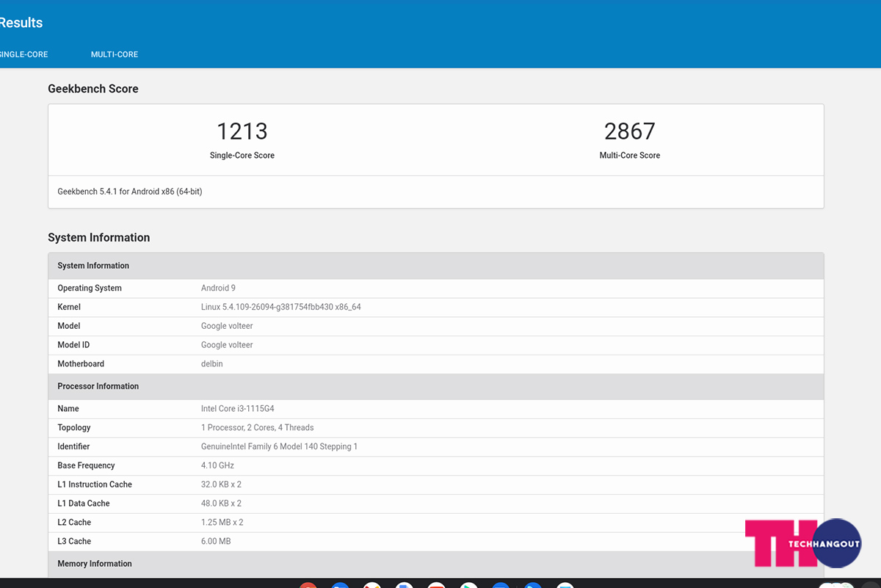Click the L1 Data Cache label
Image resolution: width=881 pixels, height=588 pixels.
(x=84, y=504)
